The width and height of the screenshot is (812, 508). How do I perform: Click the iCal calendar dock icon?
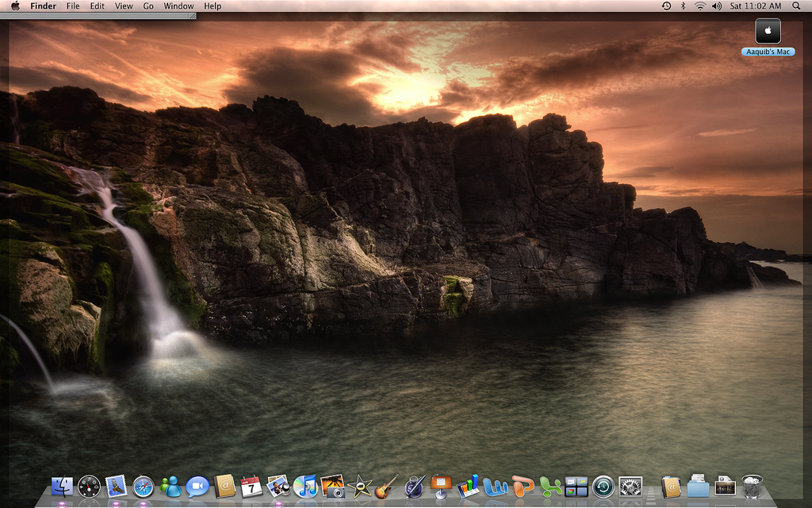click(251, 486)
